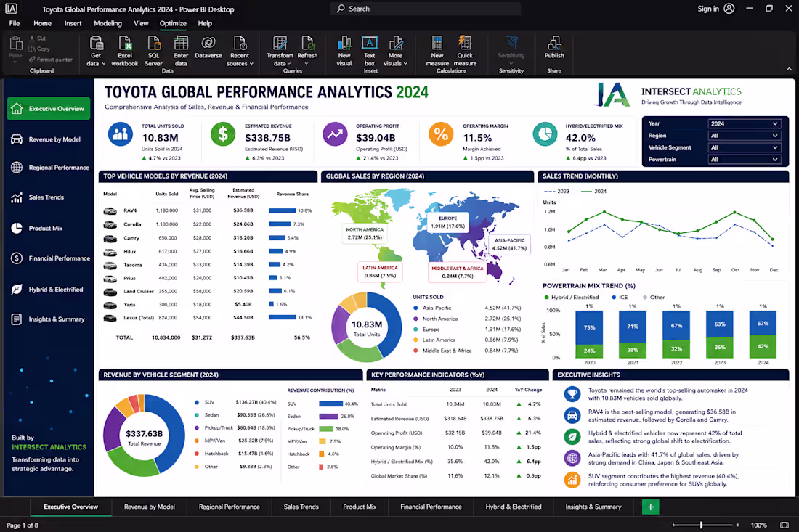This screenshot has width=799, height=532.
Task: Connect to SQL Server source
Action: pos(153,51)
